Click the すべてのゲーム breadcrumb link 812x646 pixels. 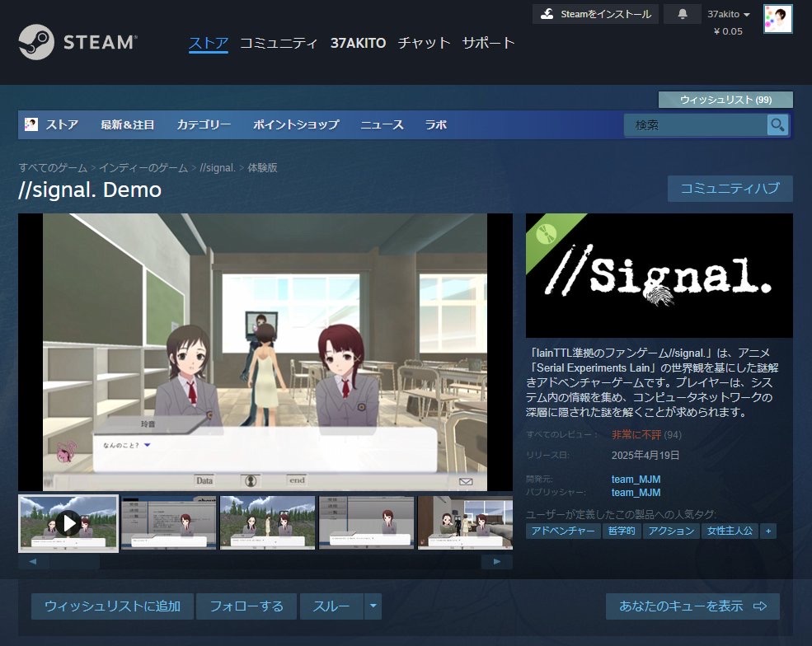(x=53, y=168)
